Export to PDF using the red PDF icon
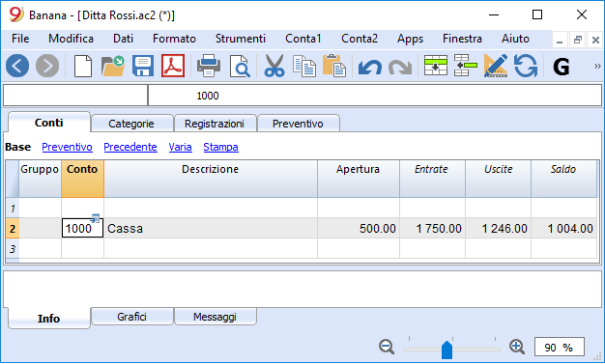Image resolution: width=605 pixels, height=364 pixels. (x=173, y=66)
